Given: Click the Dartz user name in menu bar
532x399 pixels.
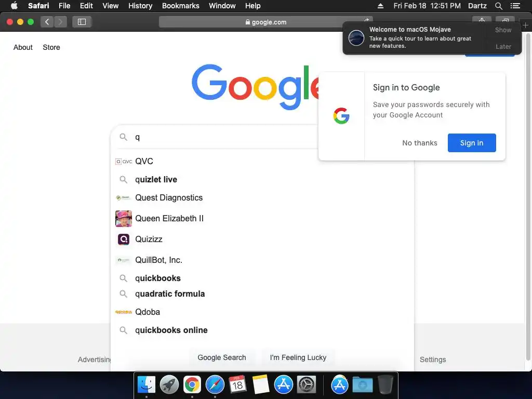Looking at the screenshot, I should click(x=477, y=6).
